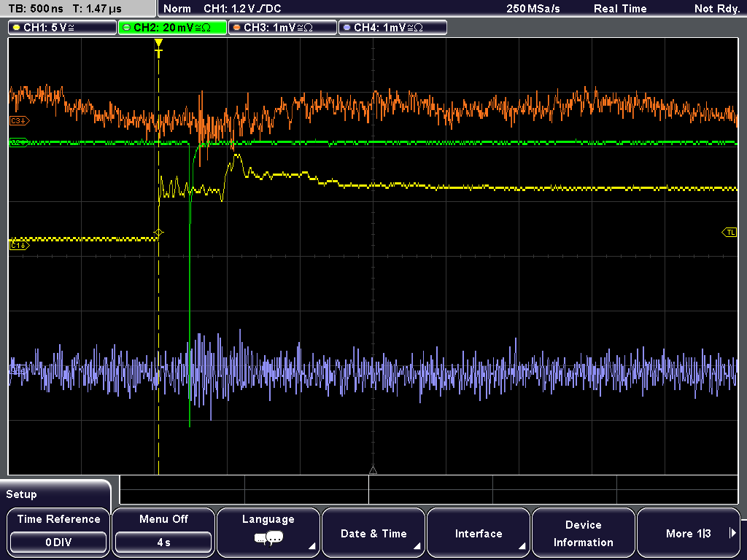Click the Setup menu title
The width and height of the screenshot is (747, 560).
[21, 494]
